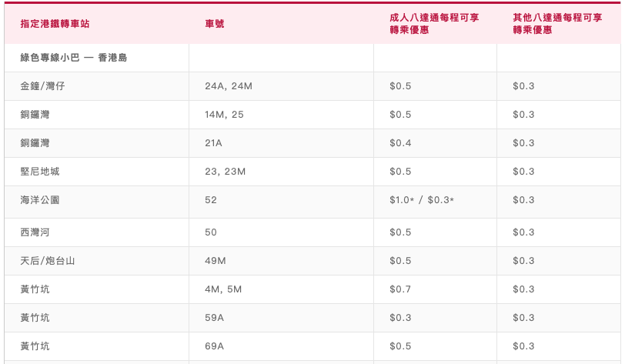Select the 綠色專線小巴 — 香港島 section row
This screenshot has width=625, height=364.
pyautogui.click(x=74, y=58)
